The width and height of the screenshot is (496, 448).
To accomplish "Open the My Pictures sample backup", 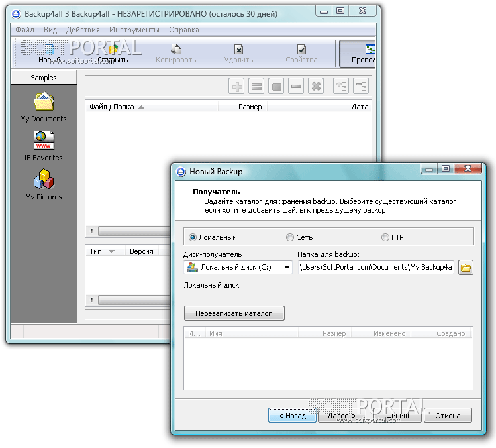I will point(44,185).
